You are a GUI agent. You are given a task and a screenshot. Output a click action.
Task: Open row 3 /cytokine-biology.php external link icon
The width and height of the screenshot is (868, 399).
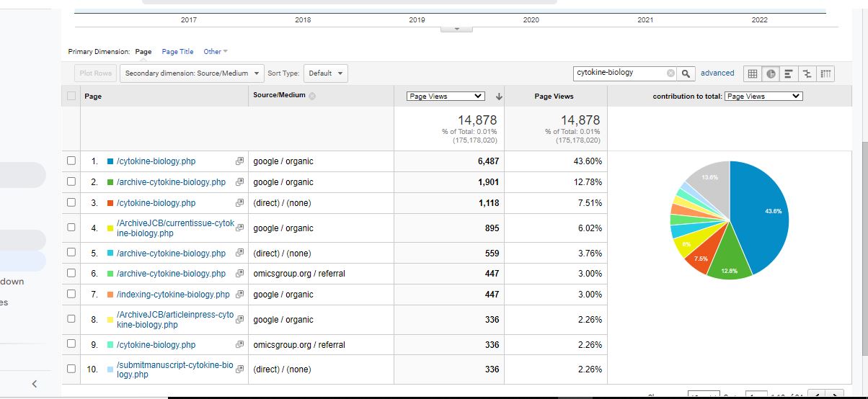point(239,203)
